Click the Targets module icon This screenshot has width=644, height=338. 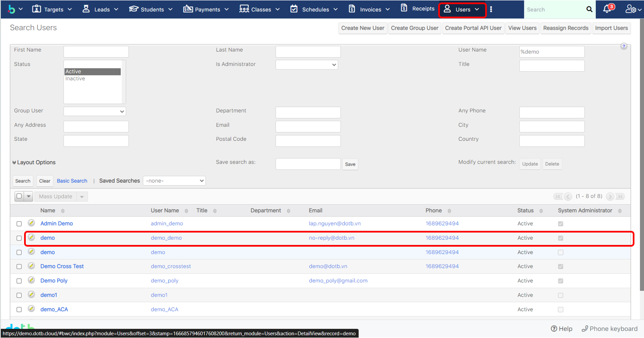pyautogui.click(x=37, y=9)
